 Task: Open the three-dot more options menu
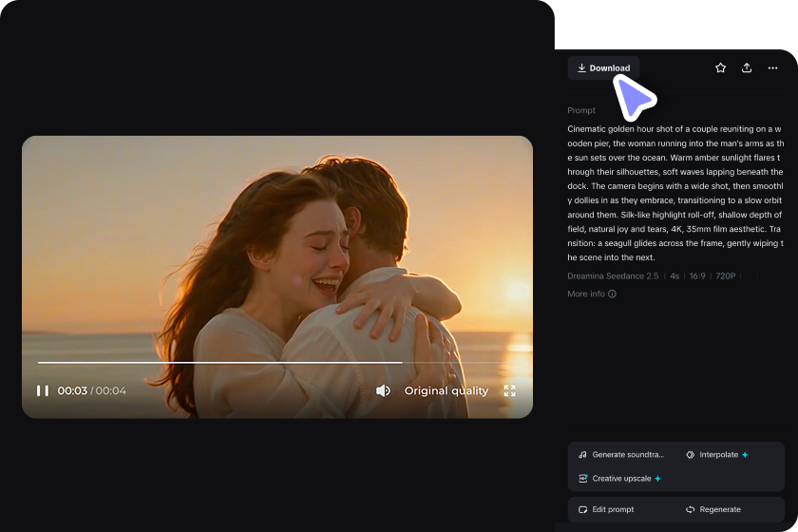(772, 67)
